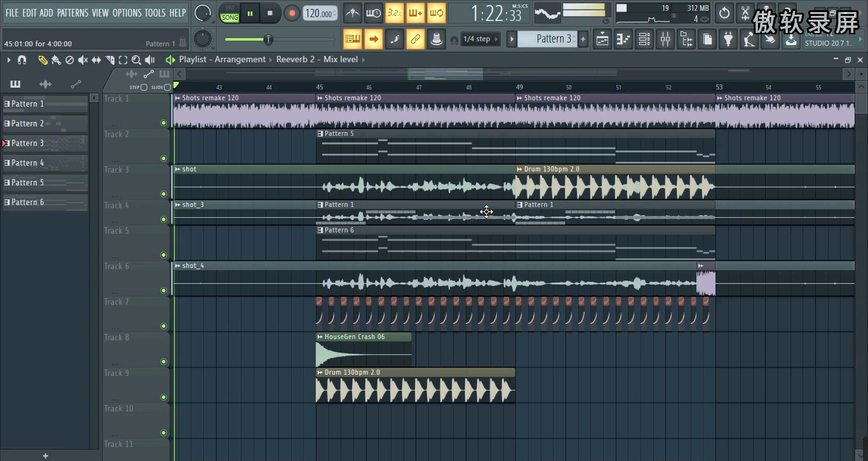Select the Slice tool in playlist
Screen dimensions: 868x461
(x=110, y=60)
